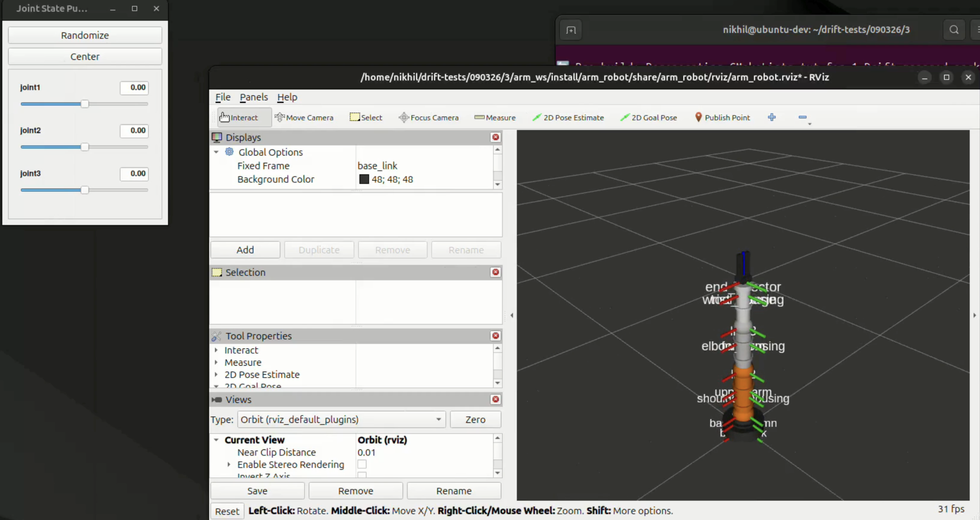The image size is (980, 520).
Task: Open the File menu
Action: click(x=222, y=97)
